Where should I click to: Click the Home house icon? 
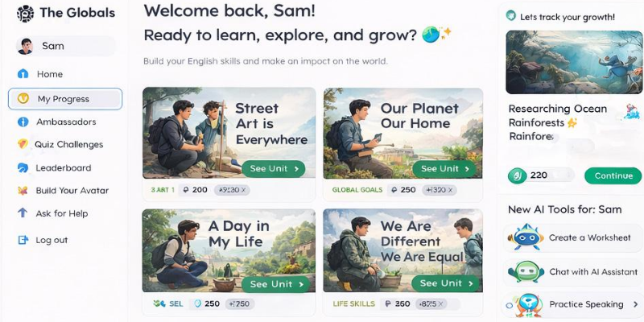(x=23, y=74)
